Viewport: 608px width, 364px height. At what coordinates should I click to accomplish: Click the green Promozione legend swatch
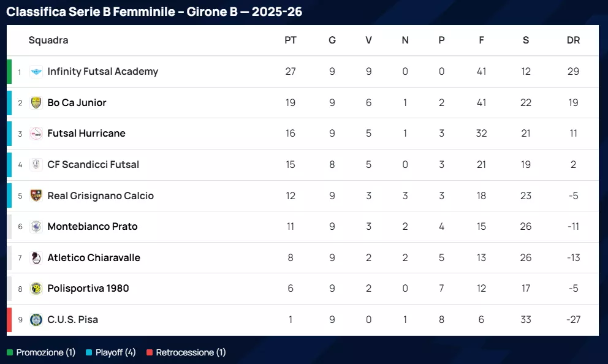pyautogui.click(x=10, y=353)
